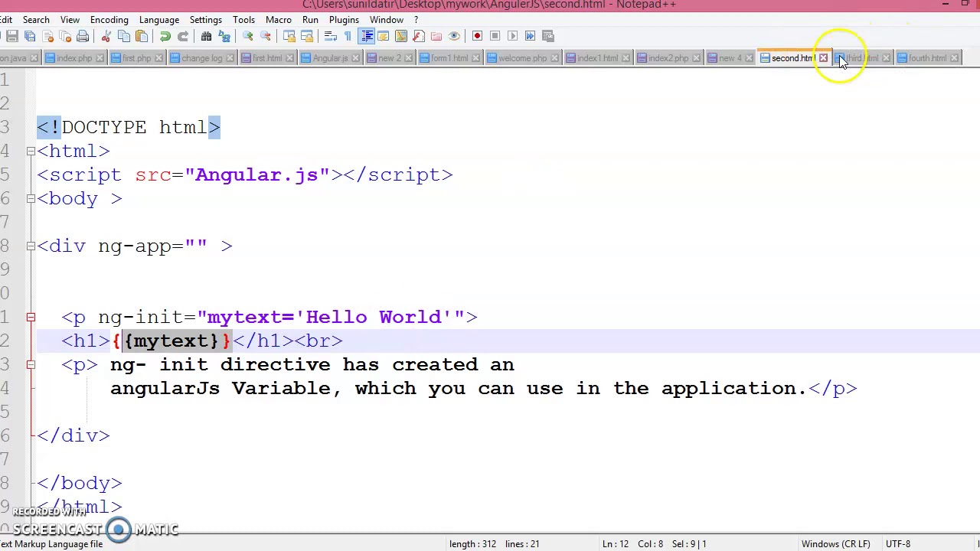The width and height of the screenshot is (980, 551).
Task: Open the Function List icon
Action: 418,36
